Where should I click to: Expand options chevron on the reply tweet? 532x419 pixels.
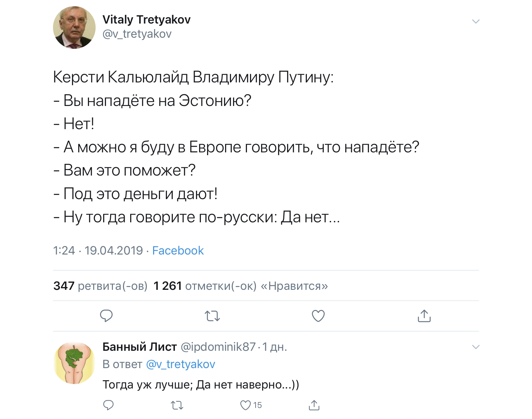(x=476, y=347)
